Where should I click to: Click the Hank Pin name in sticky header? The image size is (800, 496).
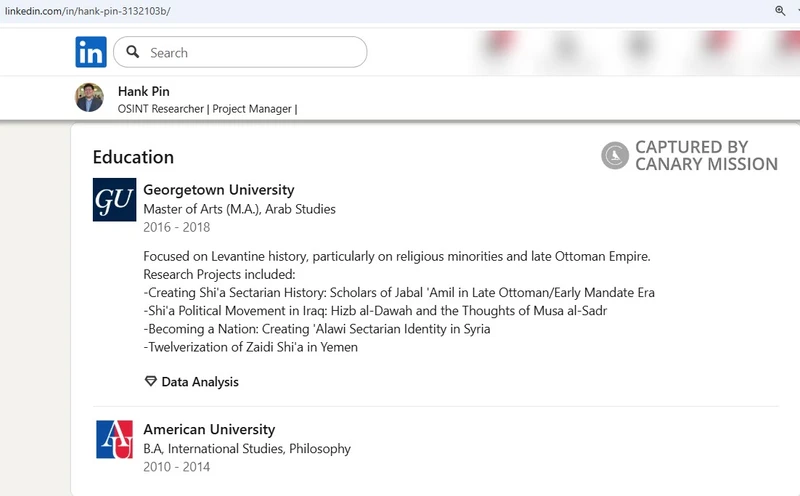tap(143, 91)
